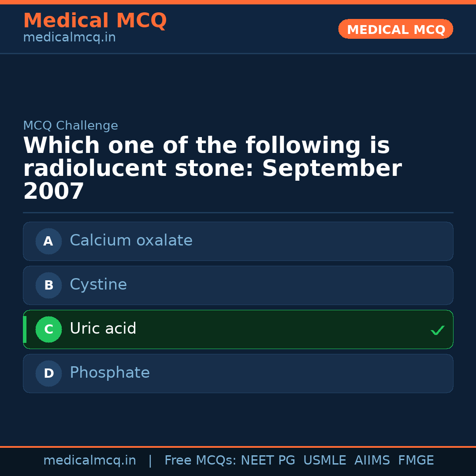
Task: Visit medicalmcq.in from the header
Action: [x=69, y=37]
